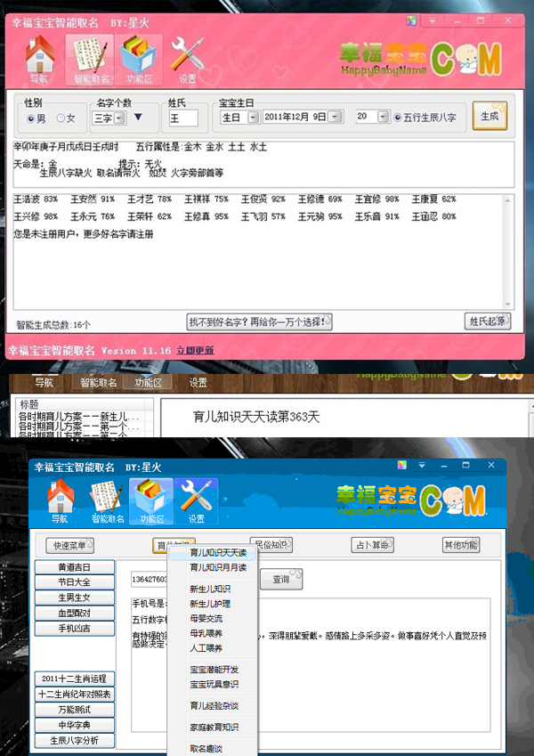This screenshot has width=534, height=756.
Task: Open 民俗知识 menu button
Action: pyautogui.click(x=271, y=545)
